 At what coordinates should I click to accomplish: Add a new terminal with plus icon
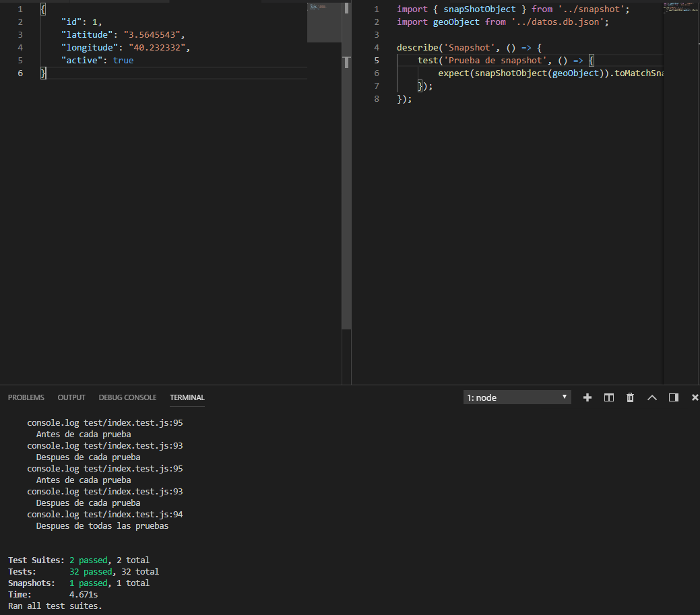click(587, 397)
